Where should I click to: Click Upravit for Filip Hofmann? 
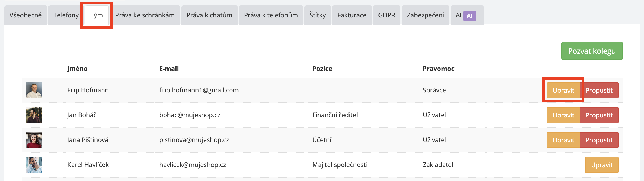pos(563,90)
